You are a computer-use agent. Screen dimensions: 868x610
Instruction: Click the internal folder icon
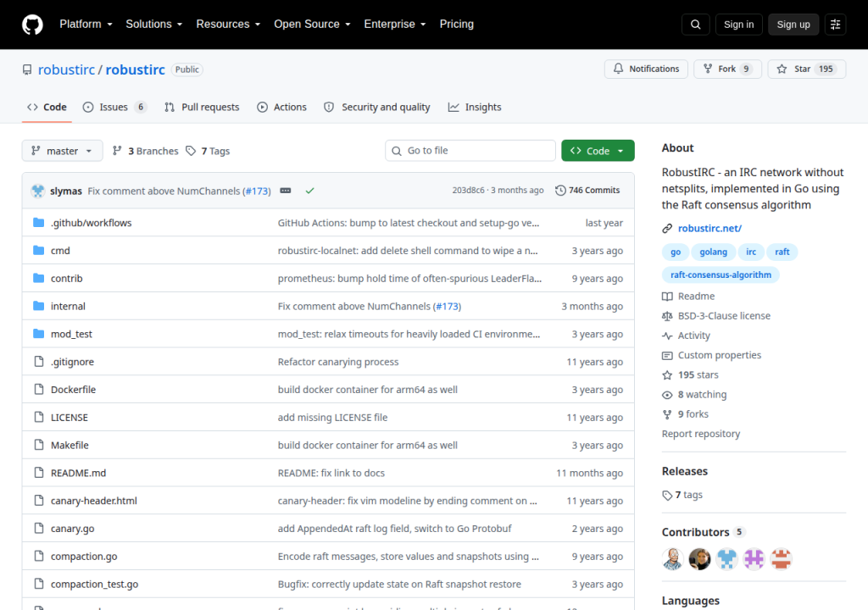(x=38, y=306)
